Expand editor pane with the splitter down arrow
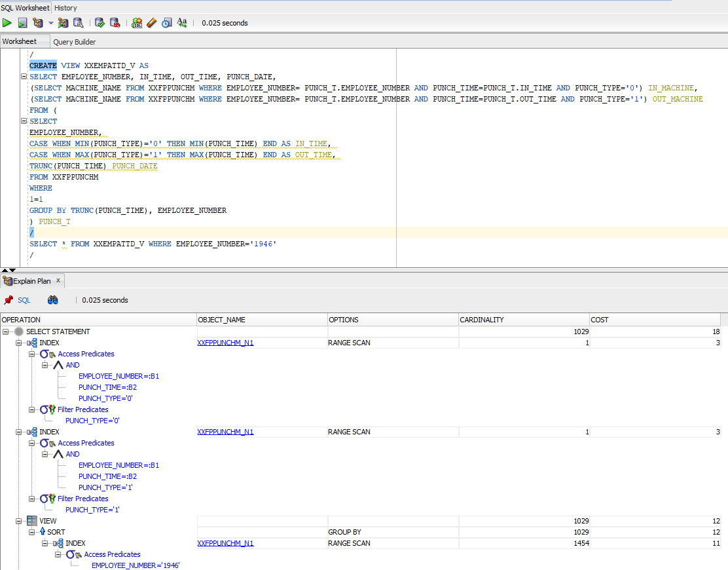This screenshot has height=570, width=728. click(12, 270)
